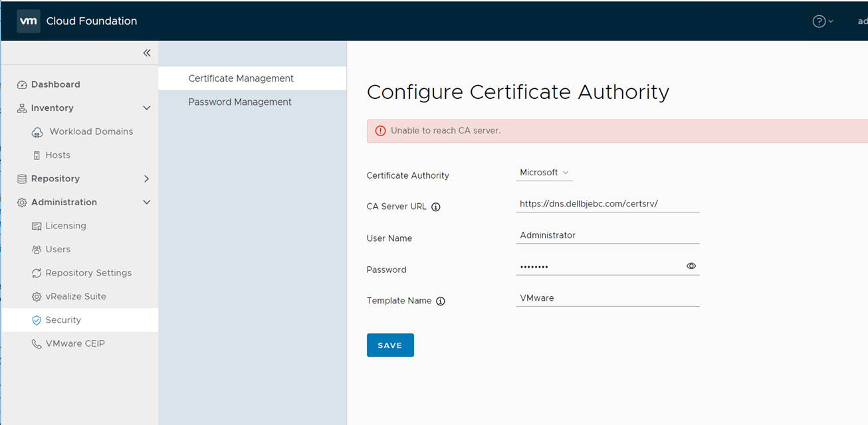Click the Administration section label
The image size is (868, 425).
point(64,203)
